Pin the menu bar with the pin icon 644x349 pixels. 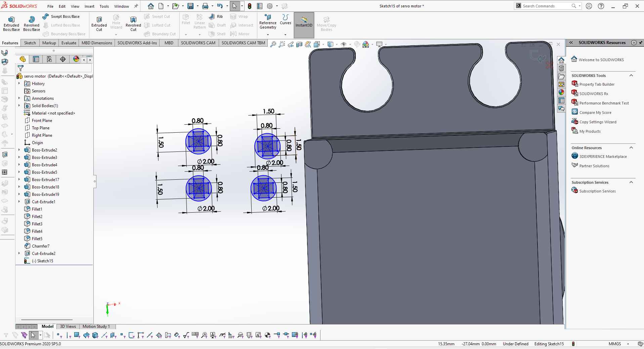click(x=136, y=6)
